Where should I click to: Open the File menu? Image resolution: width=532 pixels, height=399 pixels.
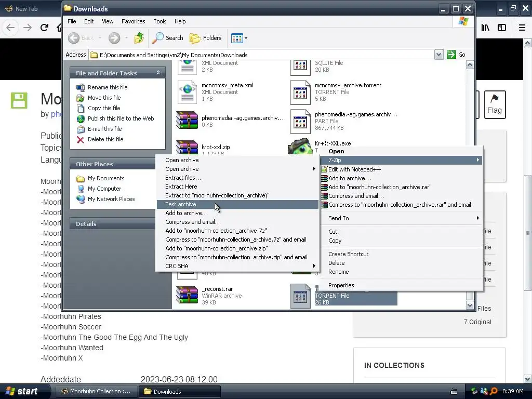tap(72, 21)
